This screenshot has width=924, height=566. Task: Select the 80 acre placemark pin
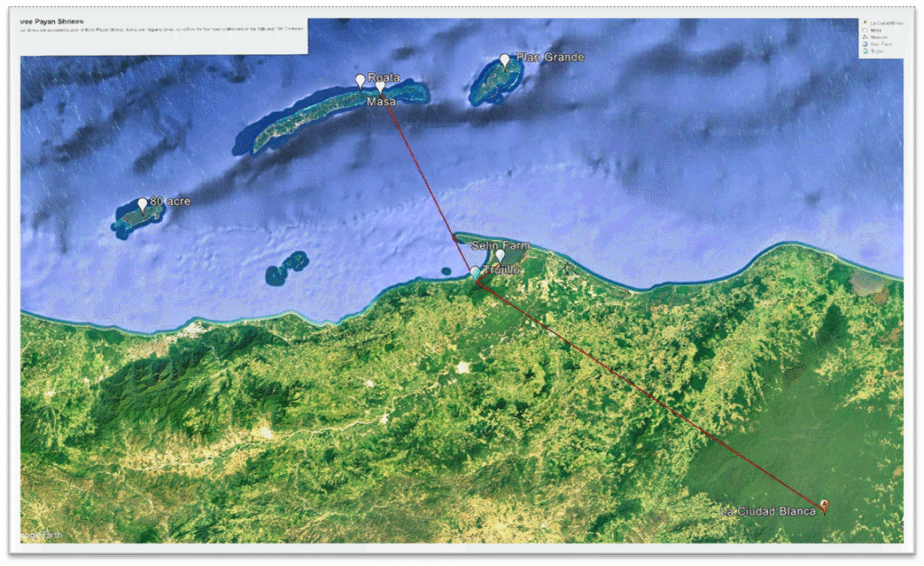(x=142, y=205)
